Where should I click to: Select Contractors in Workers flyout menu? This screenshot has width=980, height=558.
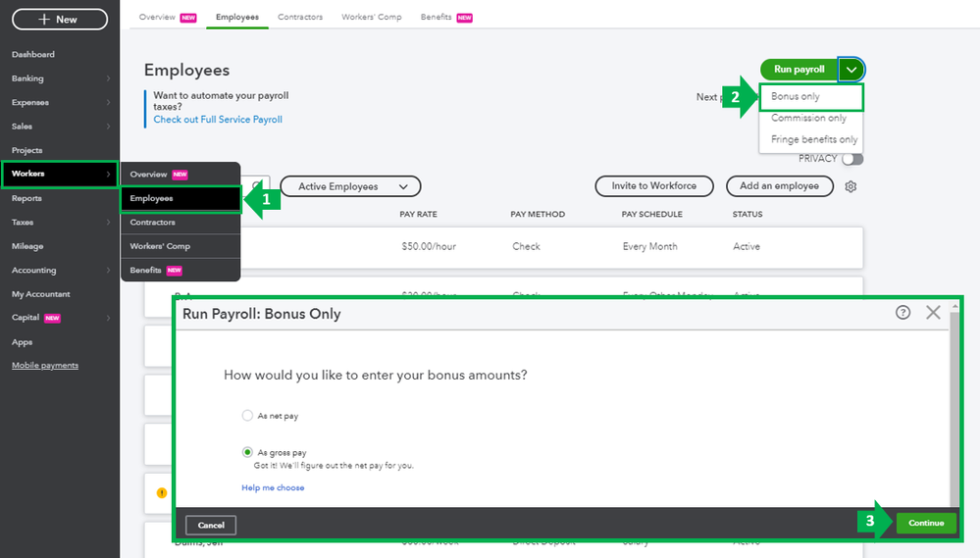tap(181, 223)
